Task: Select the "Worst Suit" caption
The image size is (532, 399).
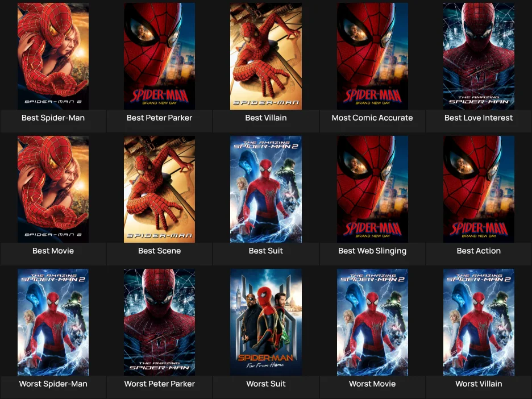Action: (x=266, y=384)
